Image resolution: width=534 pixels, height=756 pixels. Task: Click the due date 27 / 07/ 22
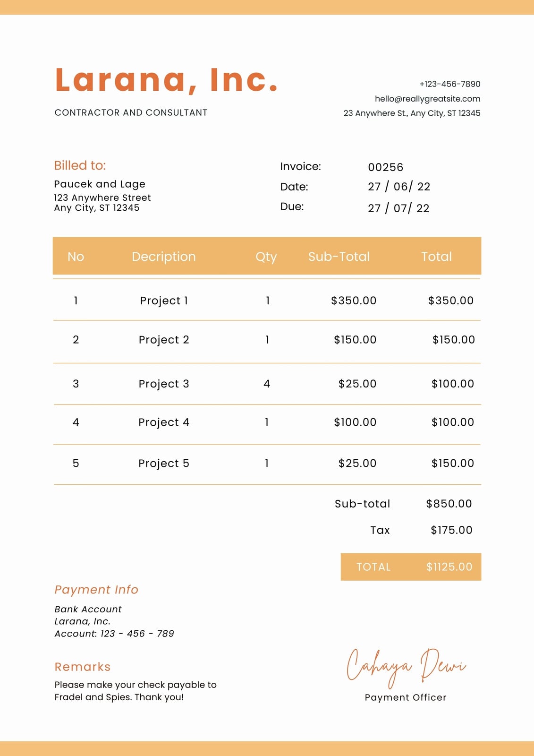point(398,208)
